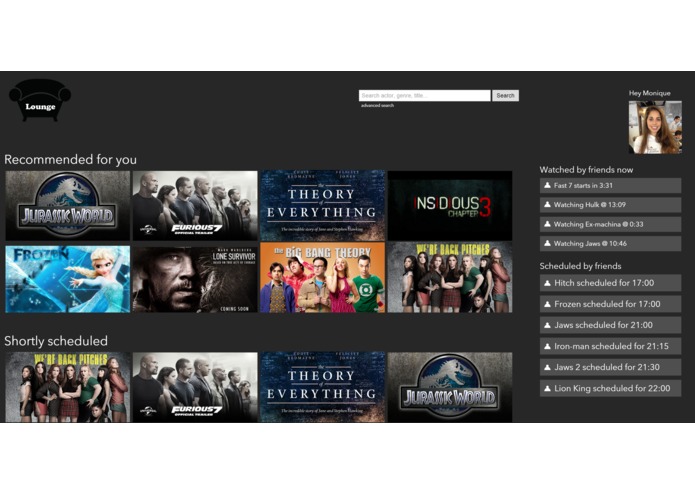Click the 'Shortly scheduled' heading

click(56, 341)
